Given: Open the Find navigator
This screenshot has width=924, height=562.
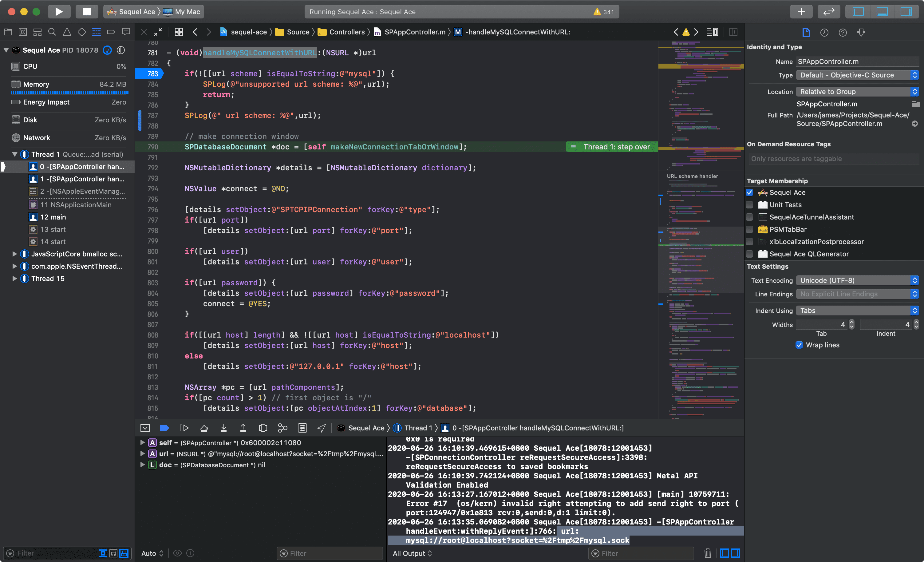Looking at the screenshot, I should pyautogui.click(x=52, y=32).
